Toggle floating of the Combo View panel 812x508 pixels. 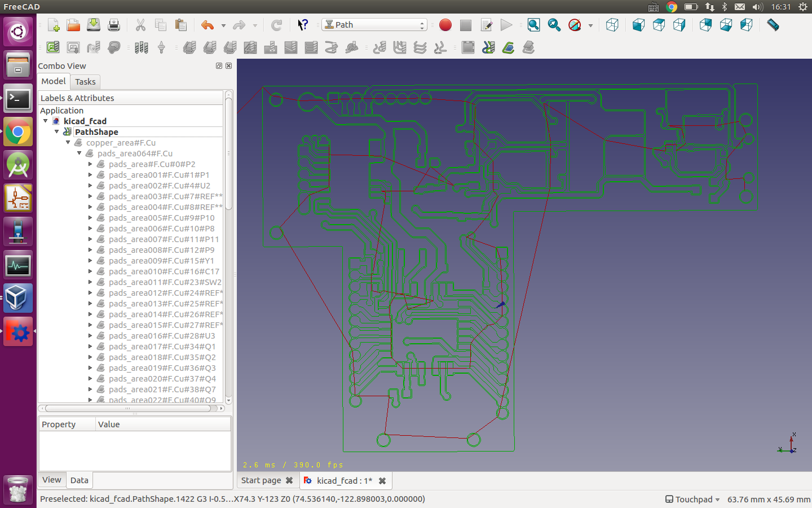pyautogui.click(x=219, y=66)
